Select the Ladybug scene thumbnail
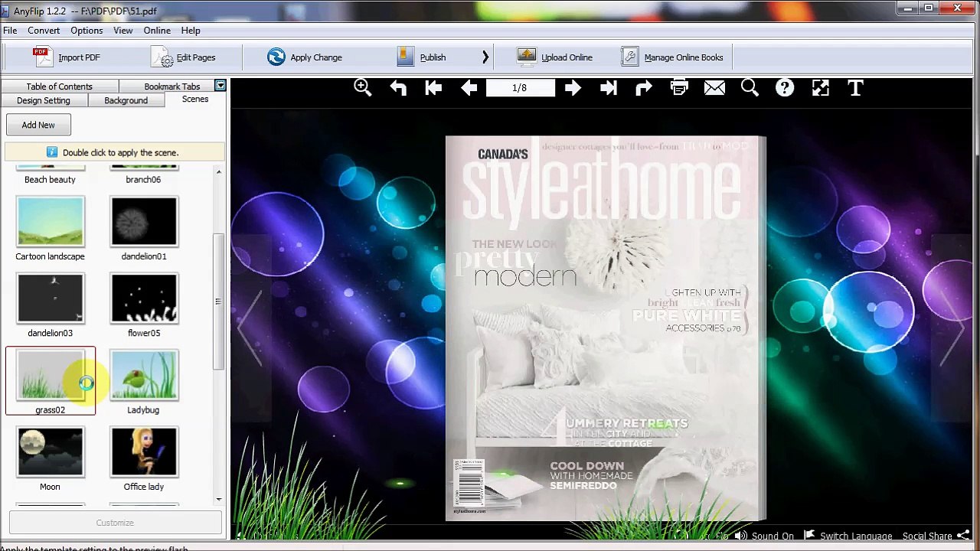 pyautogui.click(x=144, y=375)
